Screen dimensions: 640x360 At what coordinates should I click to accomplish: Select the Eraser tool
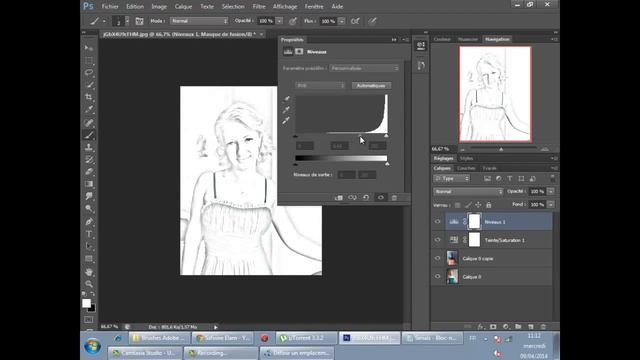(89, 171)
